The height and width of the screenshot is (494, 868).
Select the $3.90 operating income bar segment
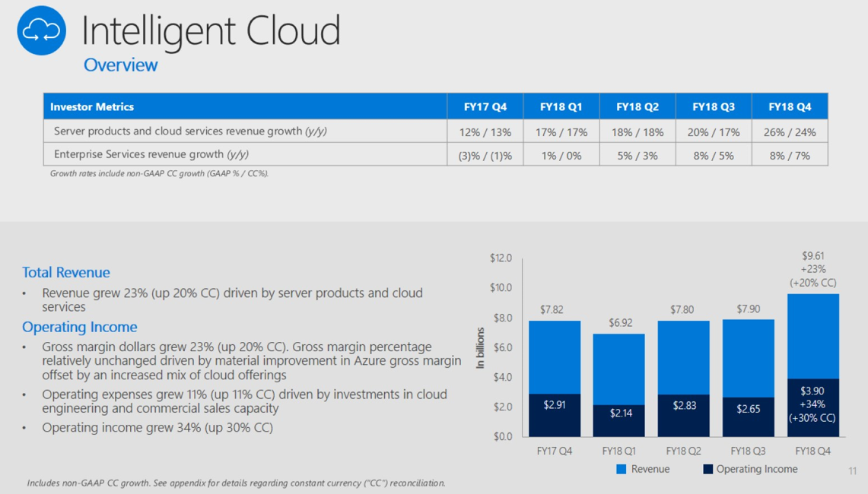pos(812,407)
